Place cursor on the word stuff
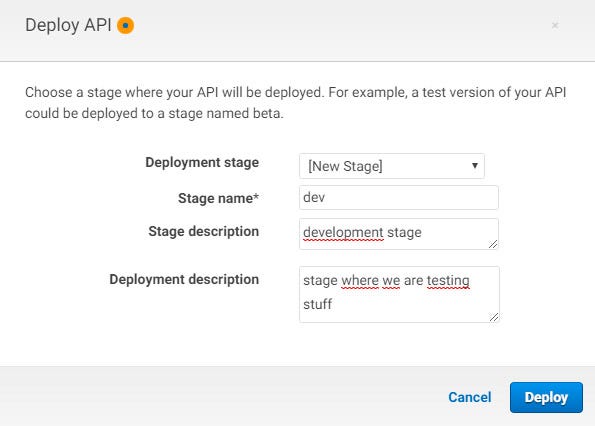The width and height of the screenshot is (595, 426). pyautogui.click(x=317, y=304)
